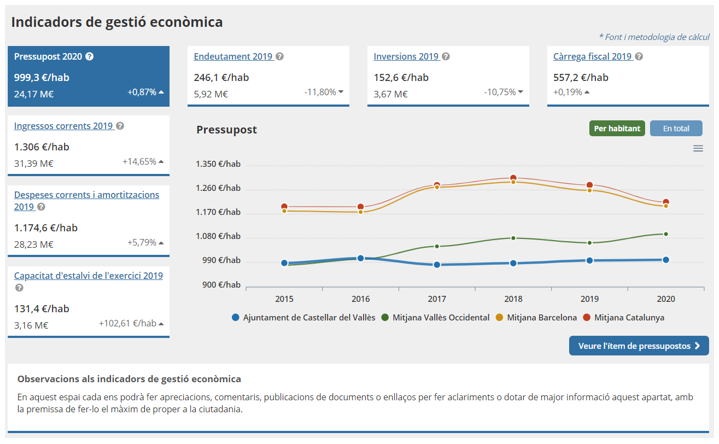Click help icon beside Inversions 2019
The width and height of the screenshot is (719, 444).
(x=446, y=57)
